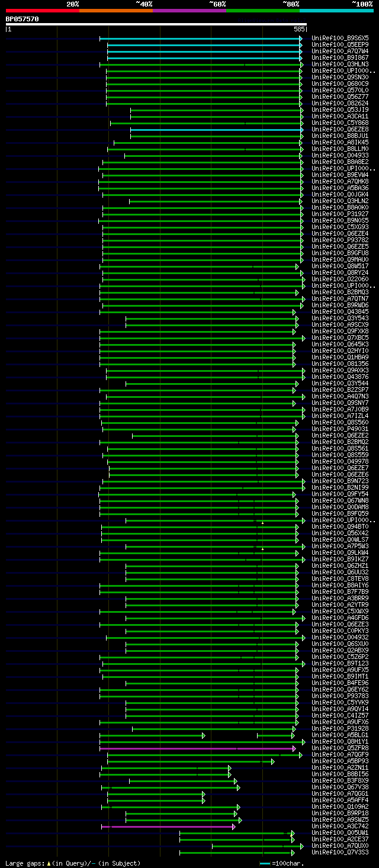Select hit label UniRef100_Q43876
Viewport: 379px width, 868px height.
340,377
